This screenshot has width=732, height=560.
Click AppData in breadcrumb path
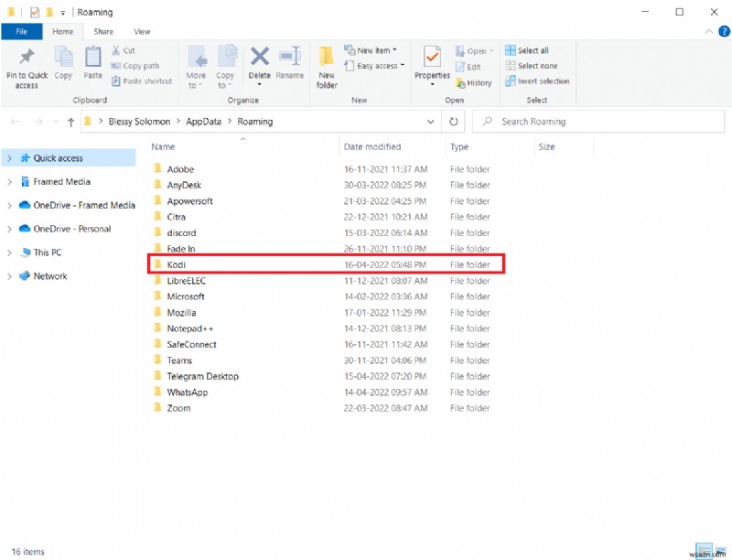pos(203,122)
